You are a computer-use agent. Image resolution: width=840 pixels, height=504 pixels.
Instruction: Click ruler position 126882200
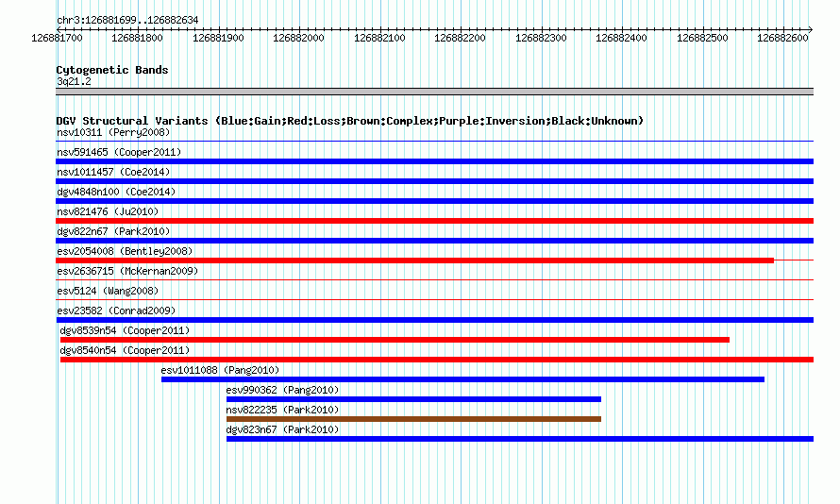point(461,38)
